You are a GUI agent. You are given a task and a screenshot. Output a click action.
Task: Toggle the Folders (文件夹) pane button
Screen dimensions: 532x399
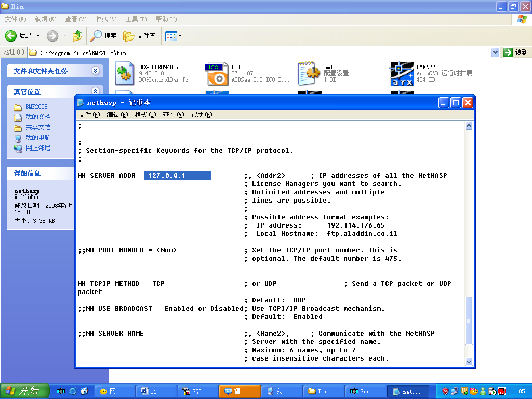click(139, 36)
